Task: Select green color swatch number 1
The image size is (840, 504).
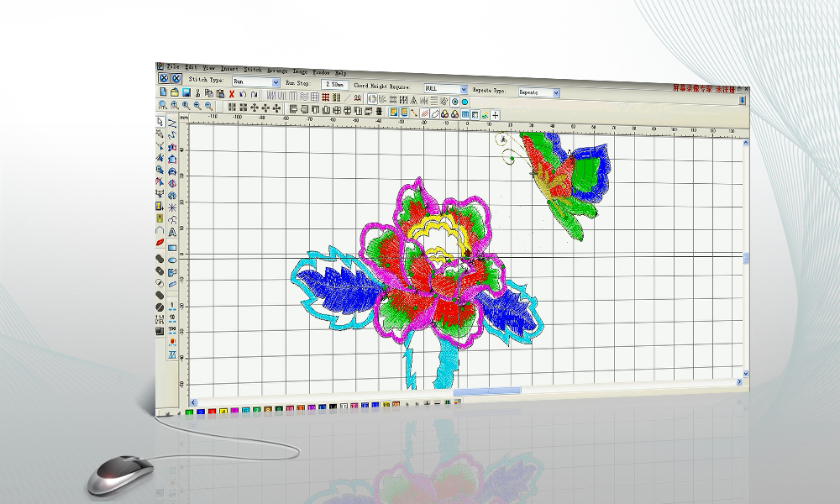Action: (189, 412)
